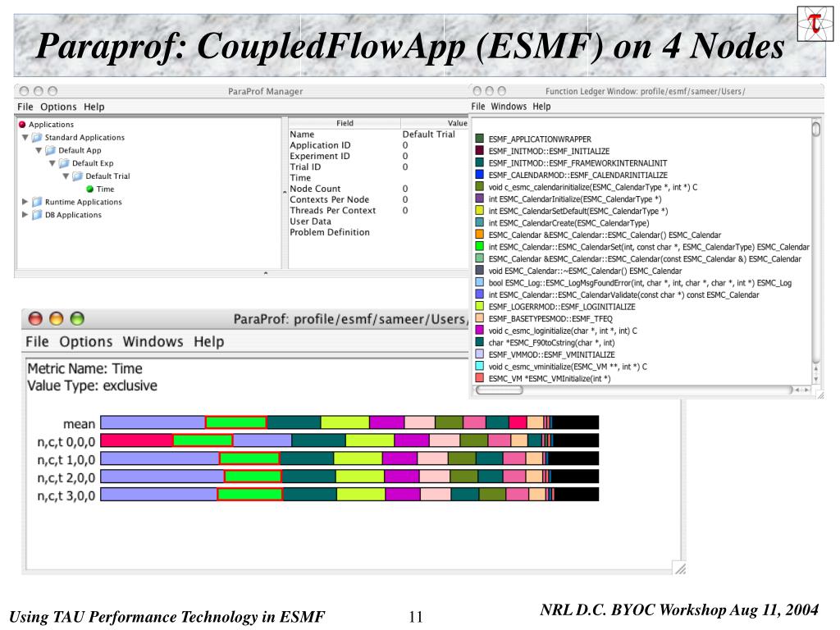The width and height of the screenshot is (840, 630).
Task: Click the ParaProf profile window resize grip
Action: pos(679,568)
